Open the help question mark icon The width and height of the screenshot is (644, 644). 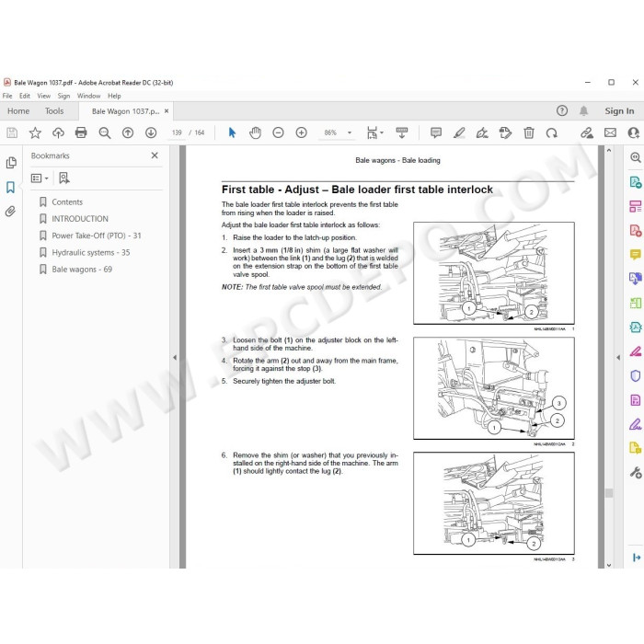(562, 110)
